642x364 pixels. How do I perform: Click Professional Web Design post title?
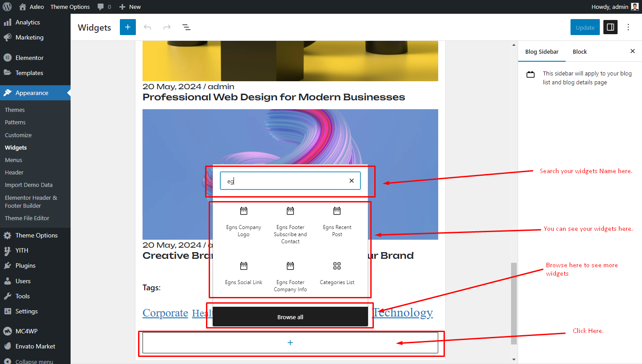click(x=273, y=97)
